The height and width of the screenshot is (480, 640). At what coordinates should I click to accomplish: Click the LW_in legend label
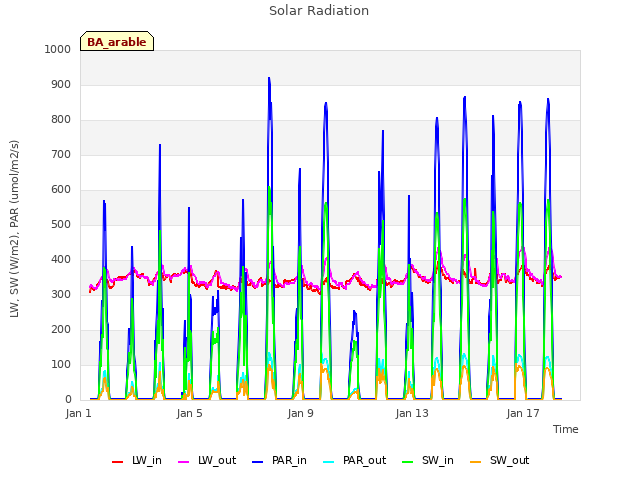click(147, 460)
